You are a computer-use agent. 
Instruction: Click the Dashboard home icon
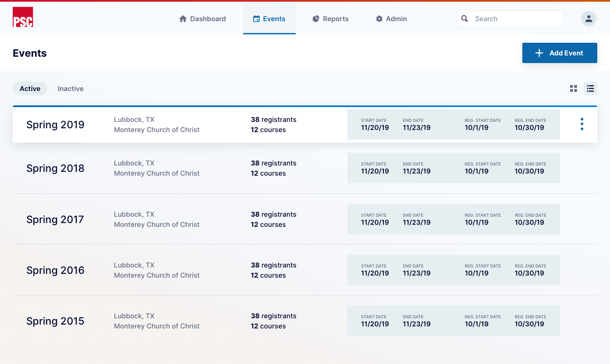183,19
